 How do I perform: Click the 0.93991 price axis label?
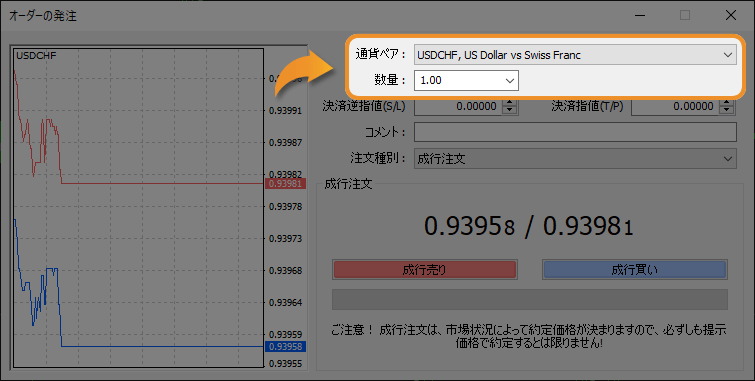point(286,111)
